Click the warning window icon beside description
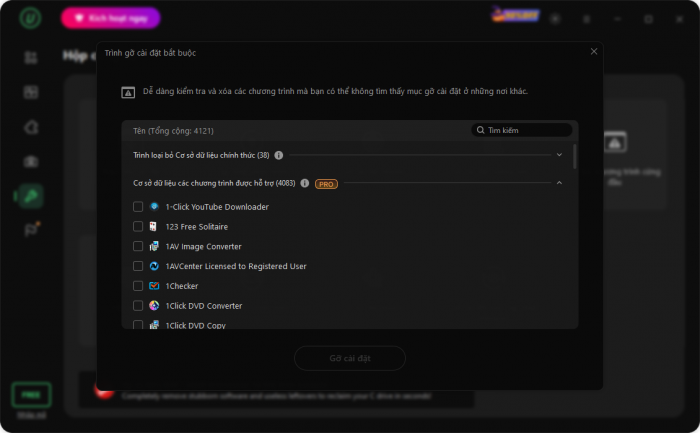Viewport: 700px width, 433px height. tap(128, 92)
